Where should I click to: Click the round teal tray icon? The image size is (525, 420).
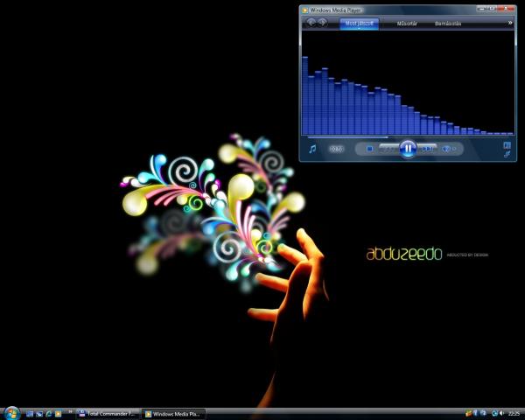tap(494, 414)
